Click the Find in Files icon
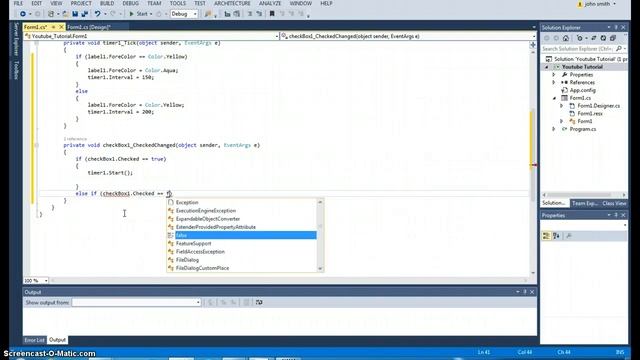 click(208, 14)
